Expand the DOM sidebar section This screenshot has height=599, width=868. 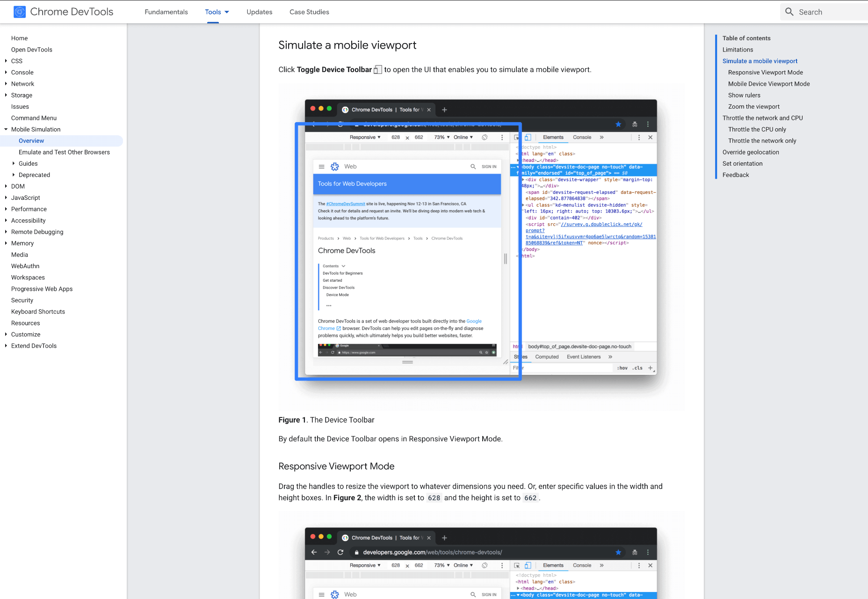(x=6, y=186)
